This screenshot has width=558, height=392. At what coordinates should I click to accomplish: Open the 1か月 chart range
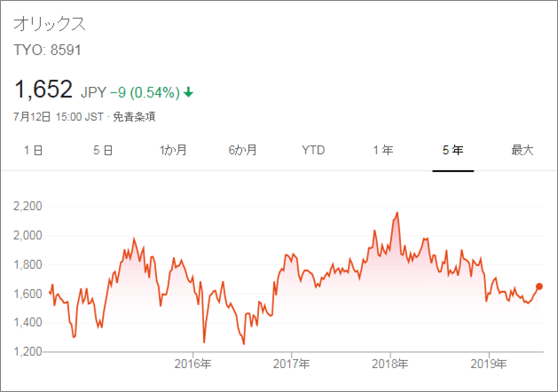point(173,150)
